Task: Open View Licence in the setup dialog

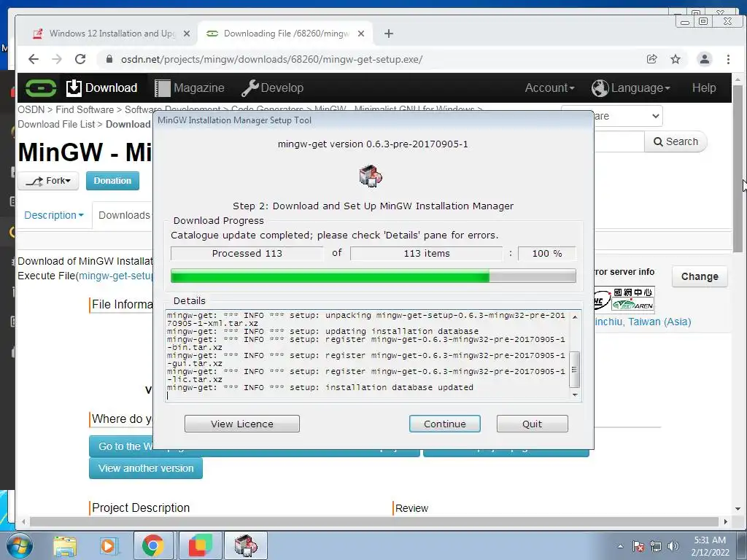Action: pos(242,424)
